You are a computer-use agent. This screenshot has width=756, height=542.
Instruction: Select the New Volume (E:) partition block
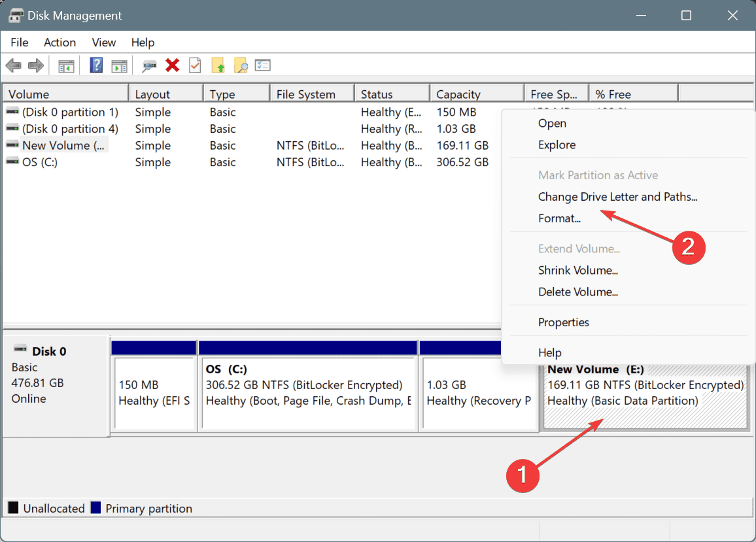[645, 396]
